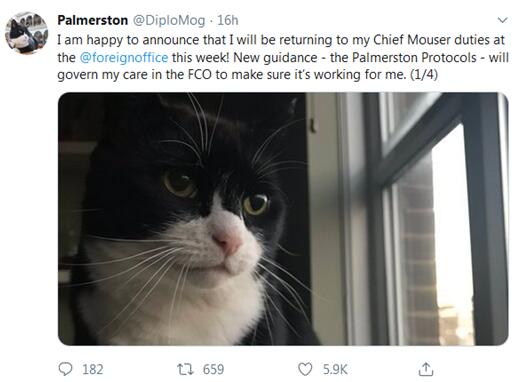Expand the tweet options chevron
Screen dimensions: 516x382
[x=502, y=20]
